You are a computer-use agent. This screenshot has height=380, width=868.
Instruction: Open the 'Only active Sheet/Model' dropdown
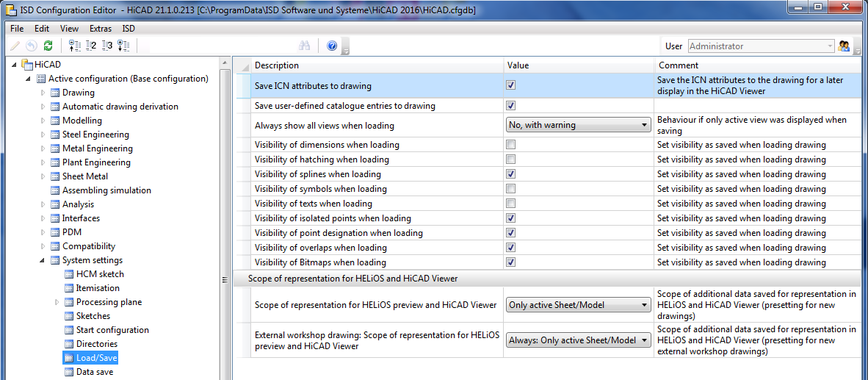[x=578, y=305]
